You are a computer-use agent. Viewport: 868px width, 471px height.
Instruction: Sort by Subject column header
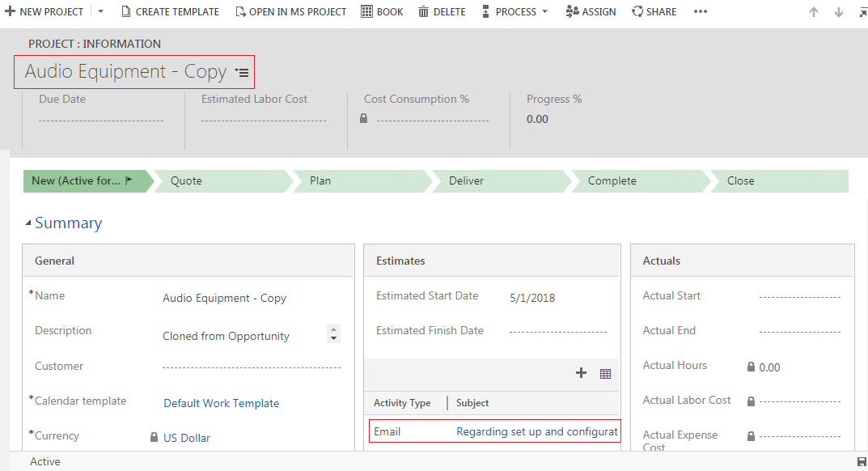point(472,403)
